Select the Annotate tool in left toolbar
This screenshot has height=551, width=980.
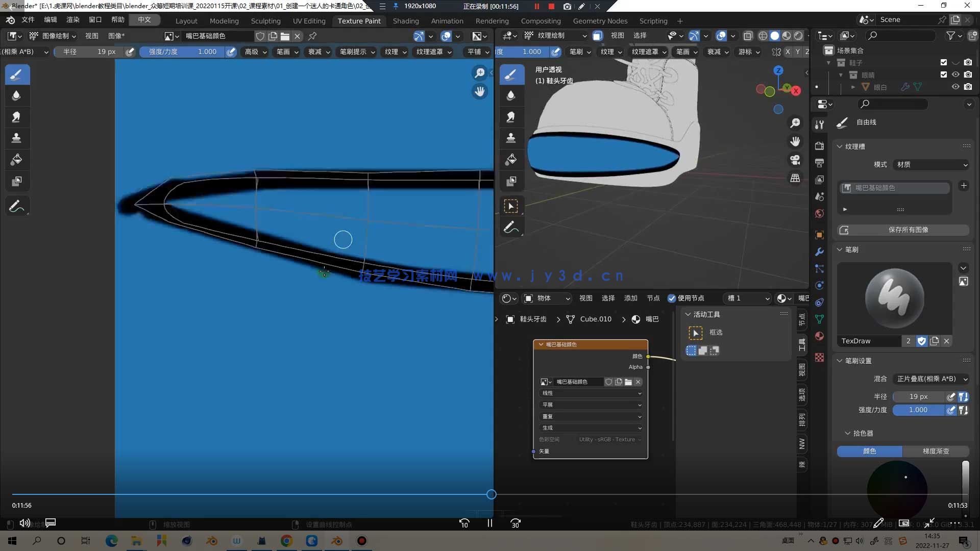tap(16, 207)
